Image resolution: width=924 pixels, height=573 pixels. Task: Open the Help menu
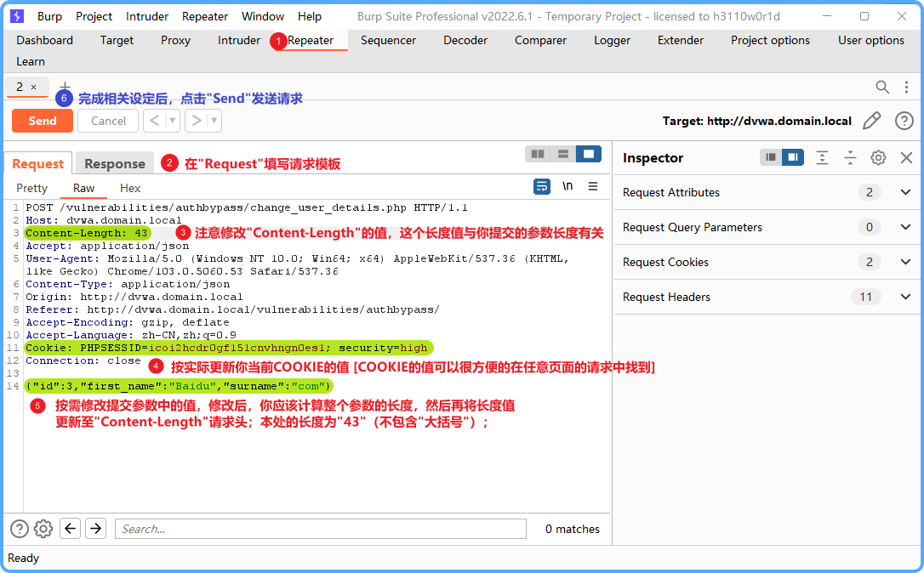click(310, 16)
